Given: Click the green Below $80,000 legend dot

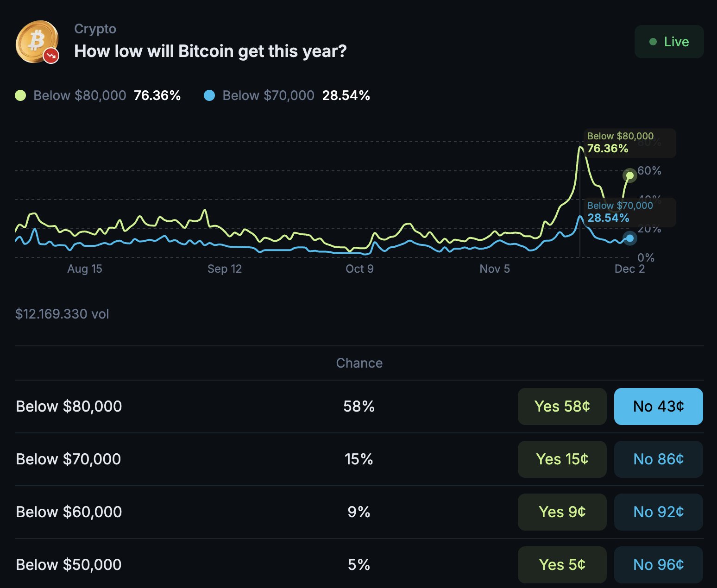Looking at the screenshot, I should (x=20, y=95).
